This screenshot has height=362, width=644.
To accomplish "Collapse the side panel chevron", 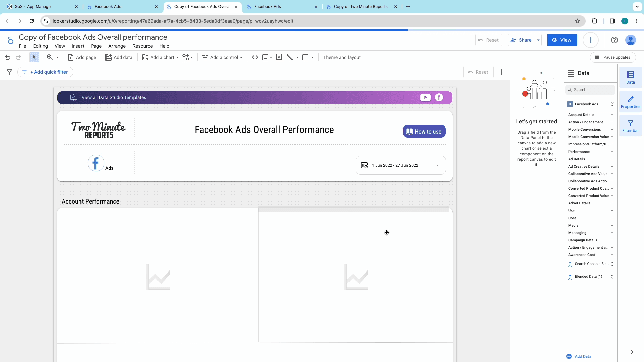I will click(632, 352).
